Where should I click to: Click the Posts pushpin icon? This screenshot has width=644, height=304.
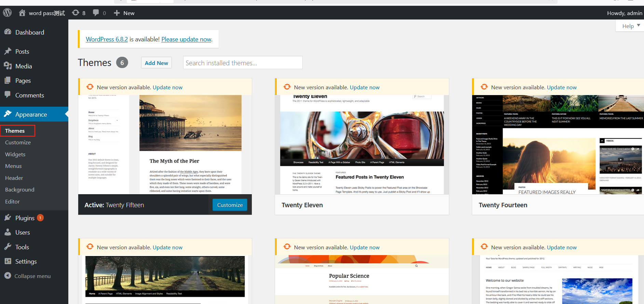(8, 51)
